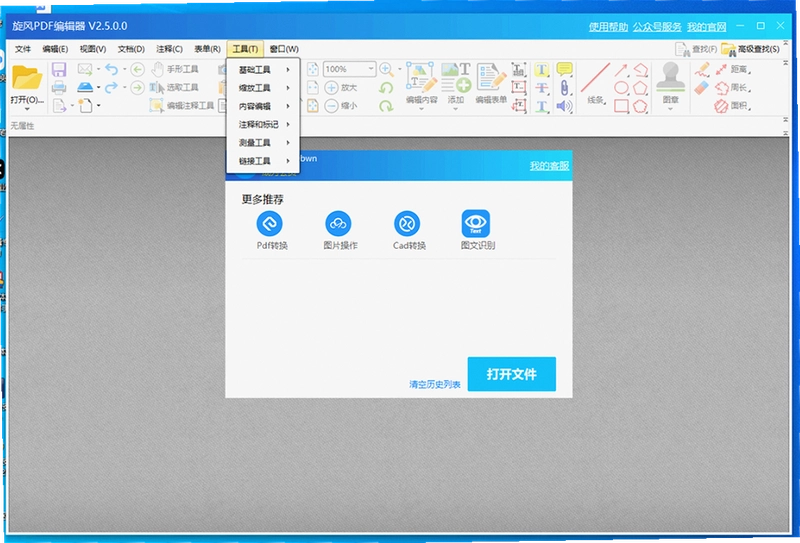Expand dropdown arrow under Stamp (图章)
The height and width of the screenshot is (543, 800).
click(670, 109)
